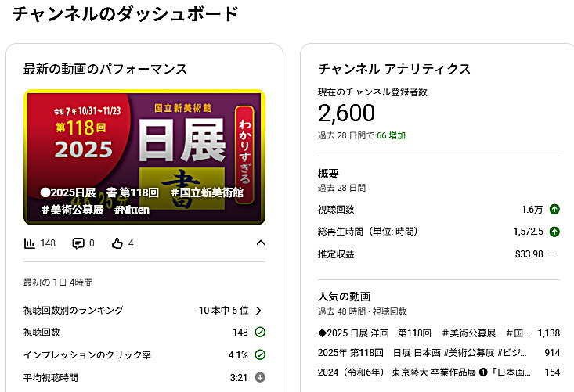Click green up-arrow icon beside 1,572.5
The height and width of the screenshot is (392, 574).
click(554, 232)
